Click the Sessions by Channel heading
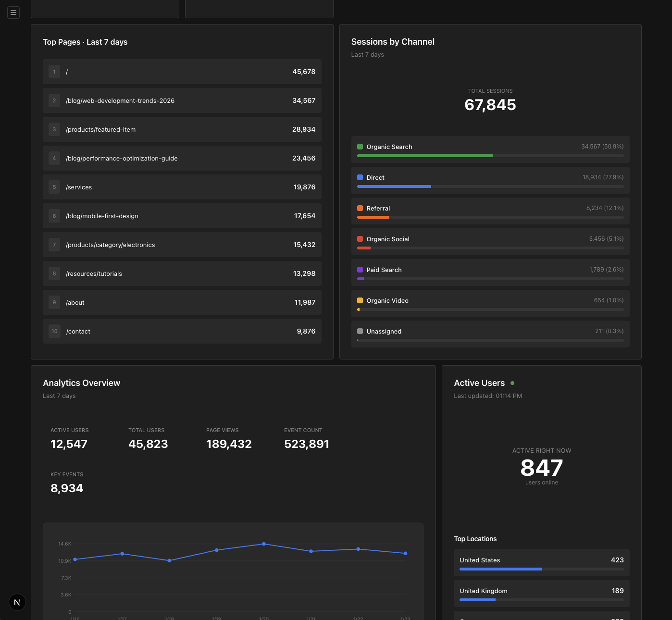672x620 pixels. pyautogui.click(x=393, y=42)
